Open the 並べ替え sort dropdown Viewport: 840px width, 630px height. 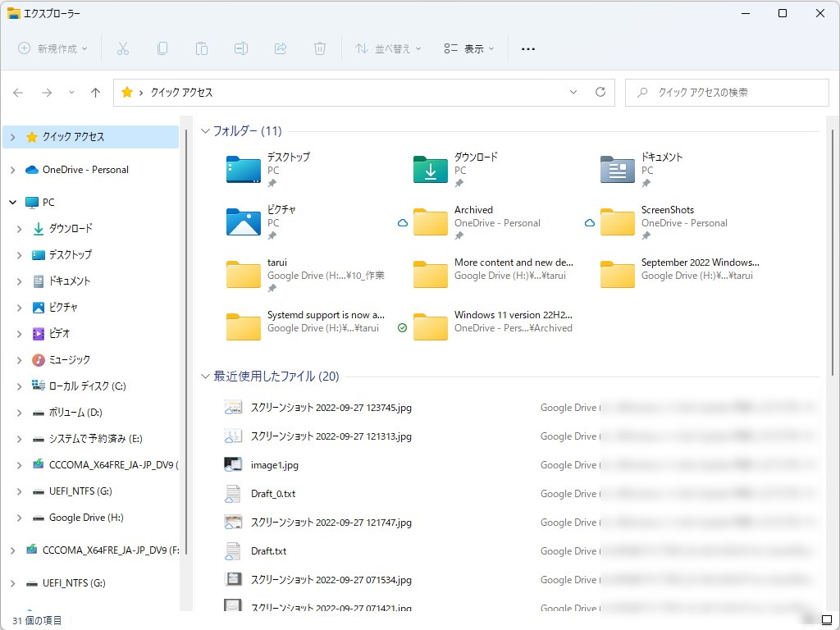click(x=388, y=48)
